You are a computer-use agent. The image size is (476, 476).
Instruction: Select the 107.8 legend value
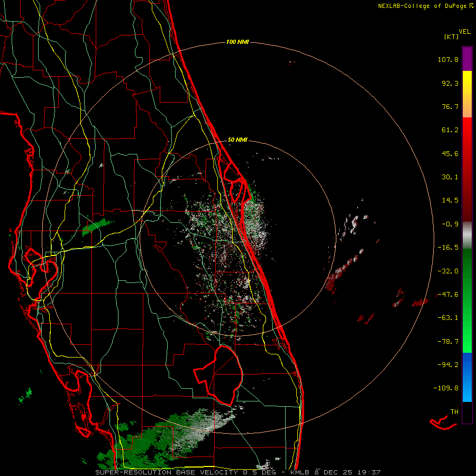[x=448, y=59]
